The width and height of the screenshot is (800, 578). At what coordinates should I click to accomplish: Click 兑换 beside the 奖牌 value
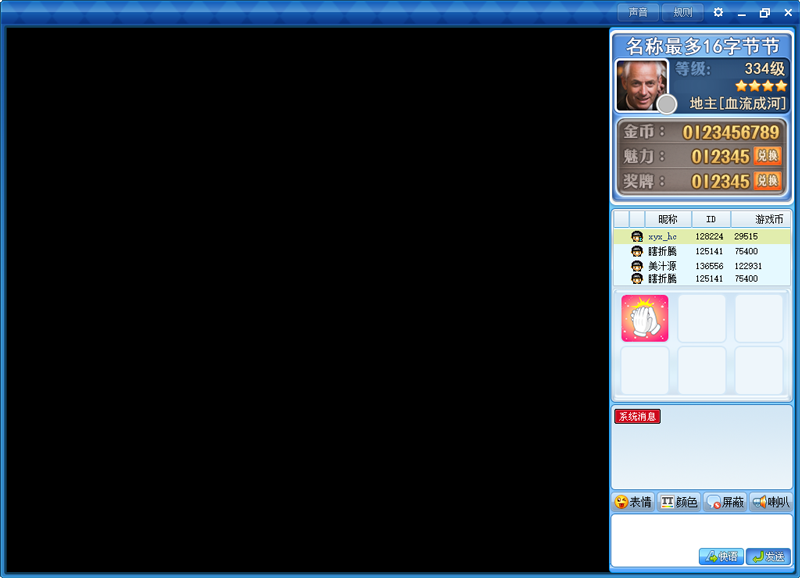(767, 181)
